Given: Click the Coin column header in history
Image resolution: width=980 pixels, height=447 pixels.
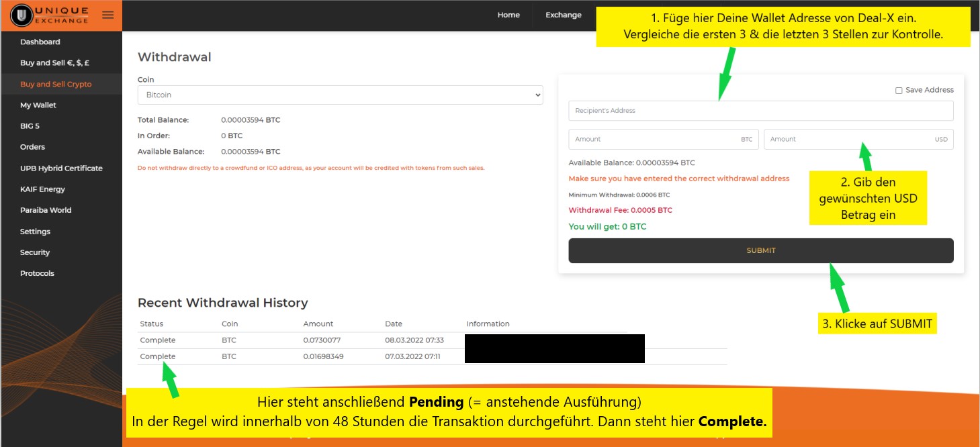Looking at the screenshot, I should pos(230,324).
